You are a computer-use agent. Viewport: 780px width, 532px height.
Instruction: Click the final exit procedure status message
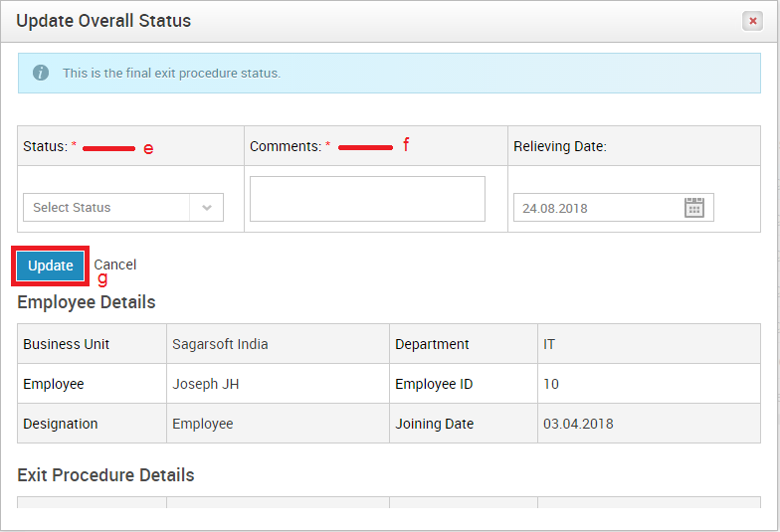coord(171,74)
